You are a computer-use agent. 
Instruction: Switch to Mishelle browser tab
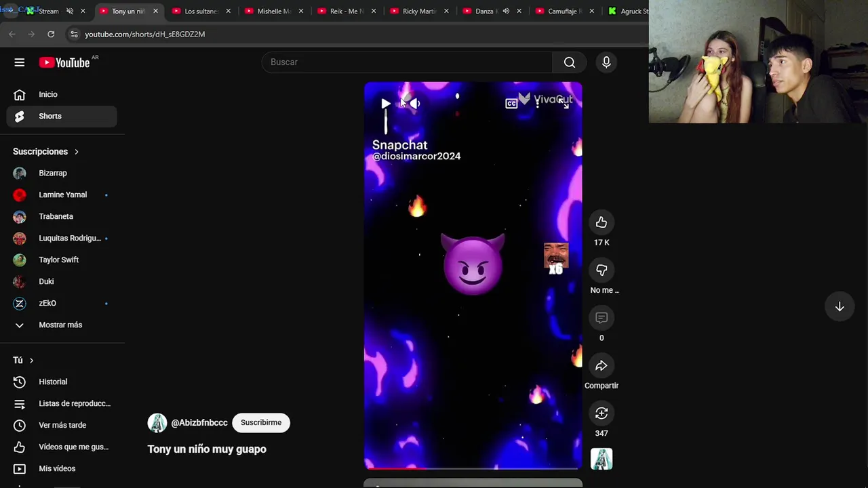(x=274, y=12)
